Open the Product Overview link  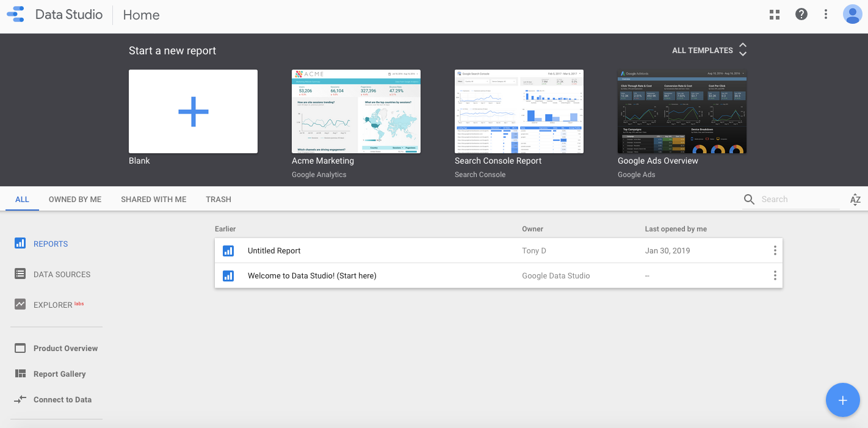(x=65, y=348)
